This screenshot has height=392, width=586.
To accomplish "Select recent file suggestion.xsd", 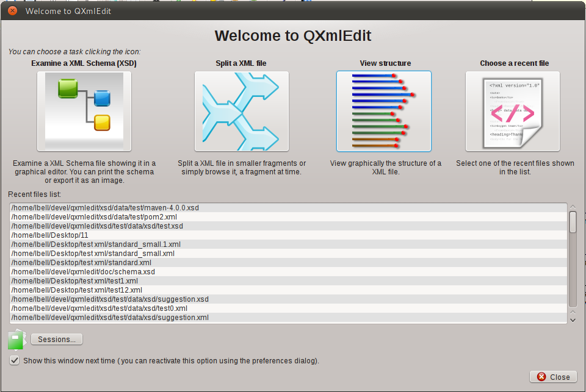I will click(288, 299).
